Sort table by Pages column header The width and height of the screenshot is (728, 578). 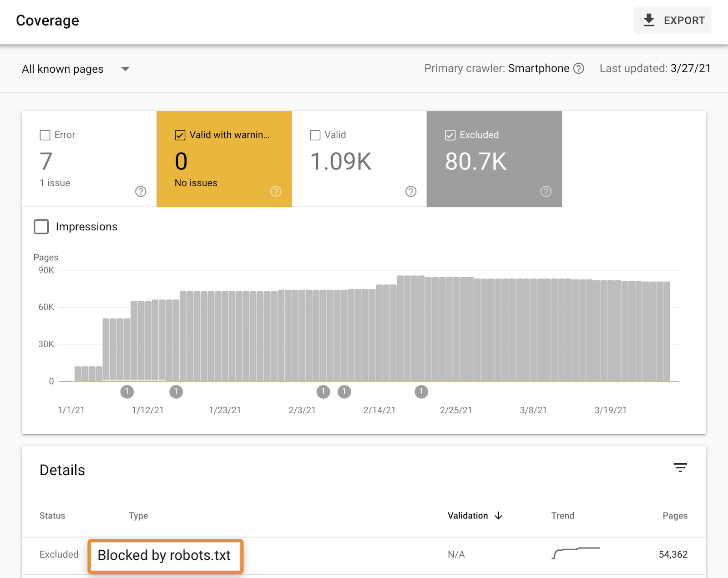675,516
